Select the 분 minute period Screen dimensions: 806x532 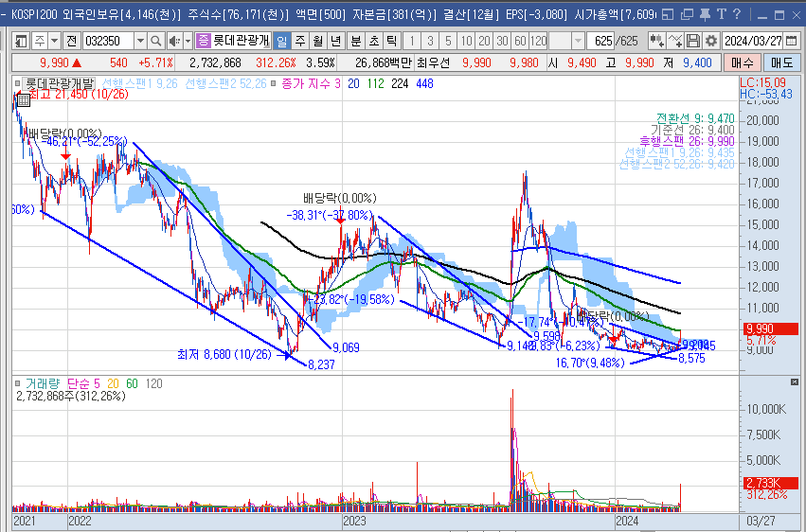tap(356, 41)
